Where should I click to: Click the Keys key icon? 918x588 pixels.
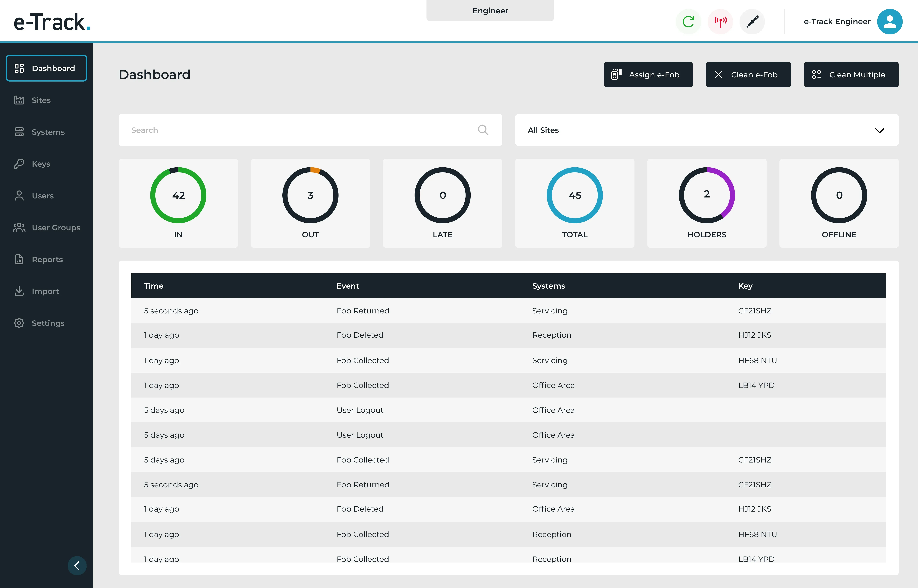tap(19, 164)
